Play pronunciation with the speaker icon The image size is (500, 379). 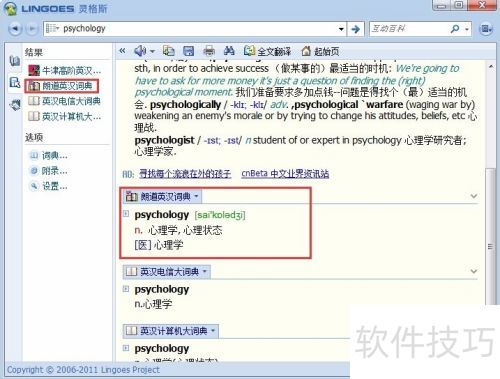coord(140,51)
